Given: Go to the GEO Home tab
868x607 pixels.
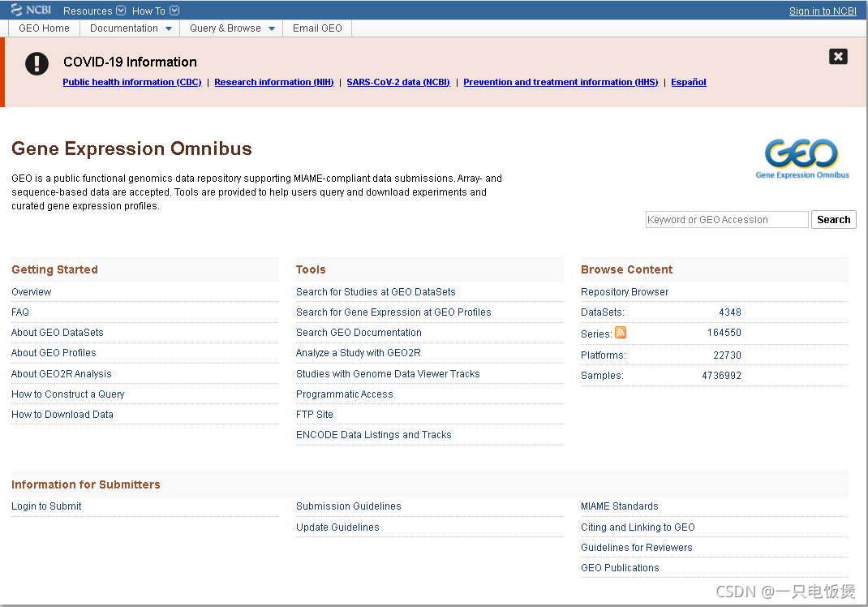Looking at the screenshot, I should [45, 28].
